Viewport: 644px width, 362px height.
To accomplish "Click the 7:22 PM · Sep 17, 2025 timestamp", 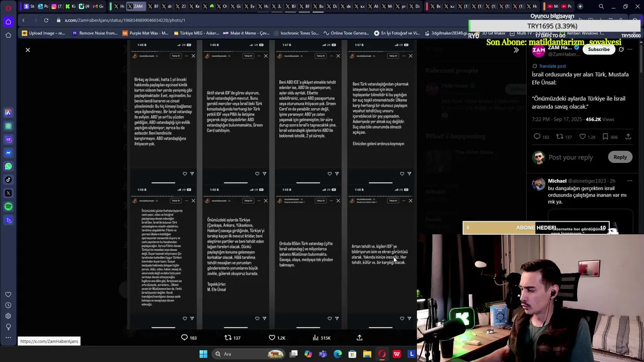I will click(x=556, y=119).
